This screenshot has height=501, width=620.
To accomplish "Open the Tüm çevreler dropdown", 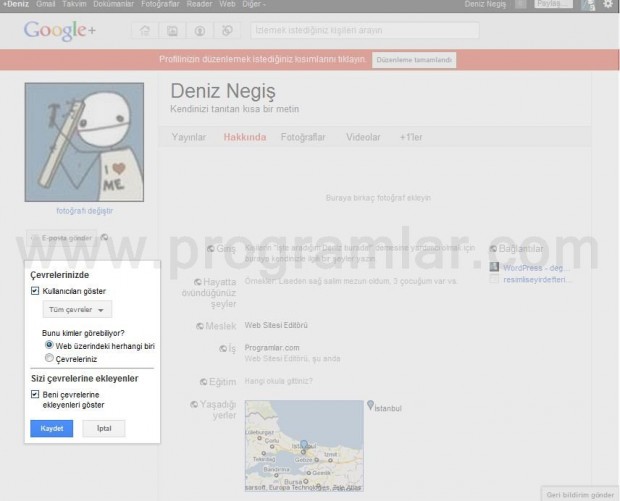I will point(77,309).
